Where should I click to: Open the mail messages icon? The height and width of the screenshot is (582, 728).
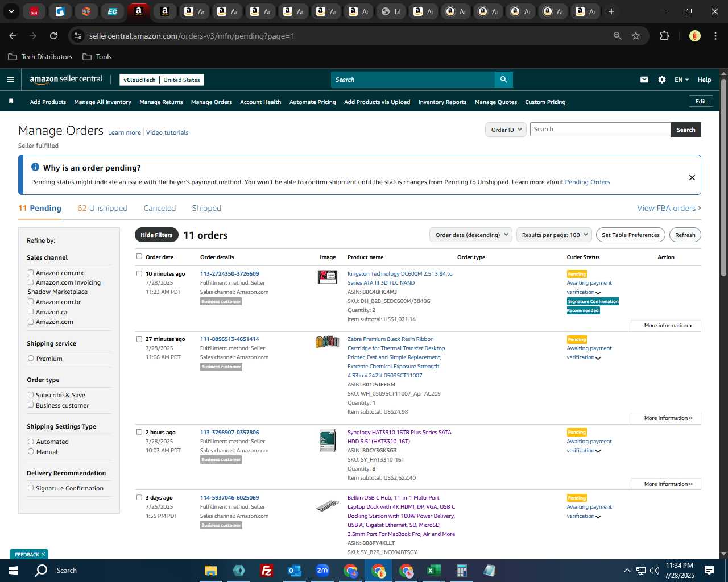(644, 80)
